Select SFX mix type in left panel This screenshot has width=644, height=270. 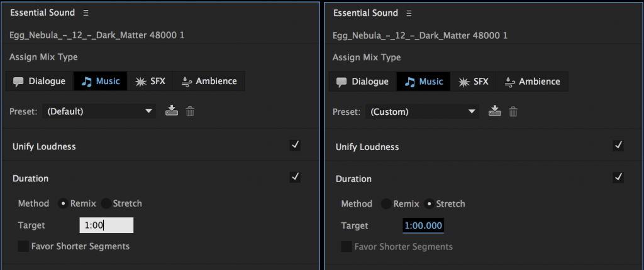click(150, 81)
